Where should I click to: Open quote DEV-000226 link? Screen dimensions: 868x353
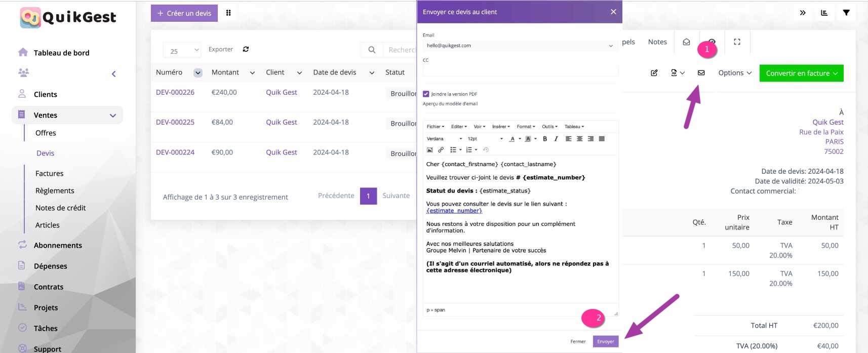(175, 92)
